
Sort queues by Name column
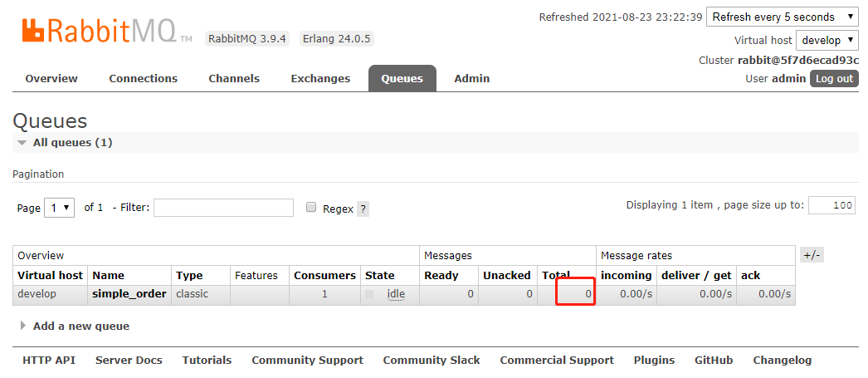[109, 276]
